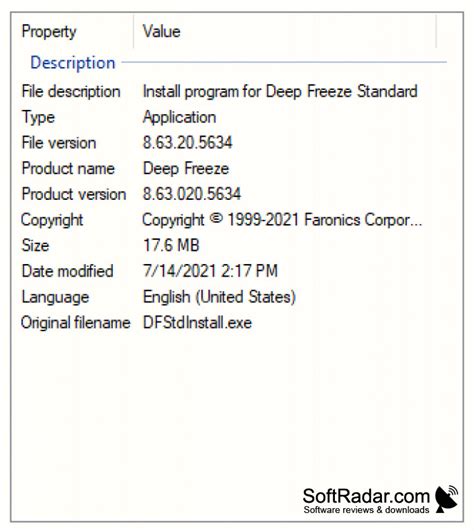The height and width of the screenshot is (531, 474).
Task: Select the Product name row
Action: [x=234, y=168]
